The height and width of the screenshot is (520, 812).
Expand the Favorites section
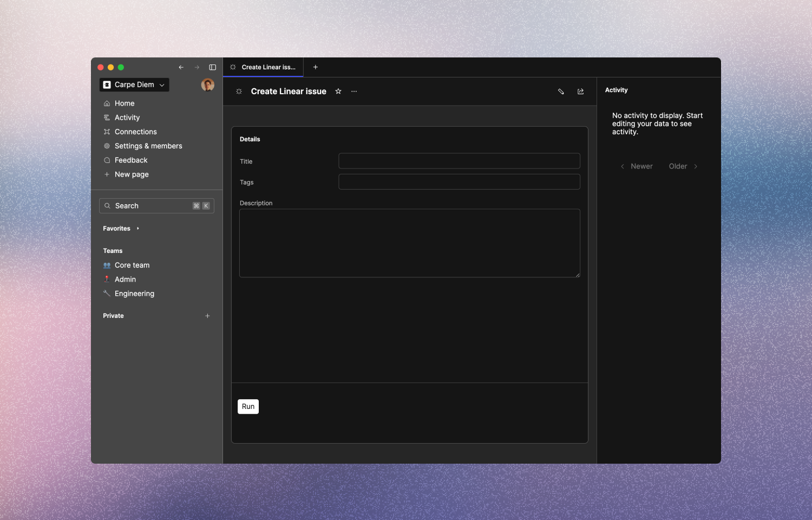121,229
